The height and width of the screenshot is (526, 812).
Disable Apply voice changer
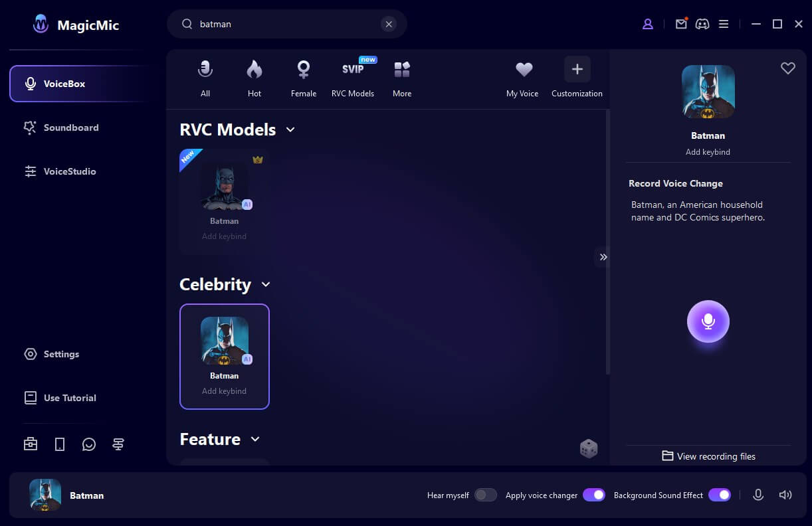click(x=594, y=495)
